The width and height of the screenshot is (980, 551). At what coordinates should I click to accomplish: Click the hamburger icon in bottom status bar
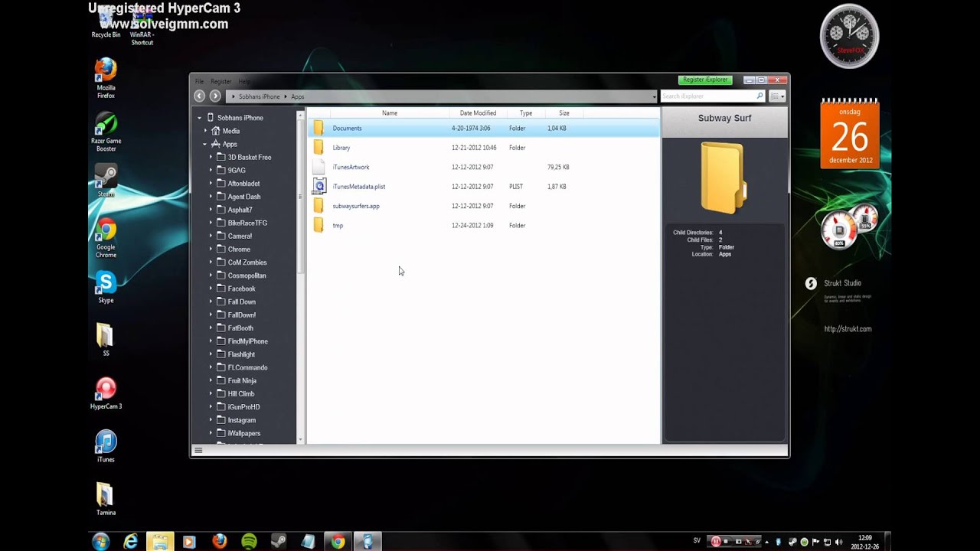pos(198,451)
